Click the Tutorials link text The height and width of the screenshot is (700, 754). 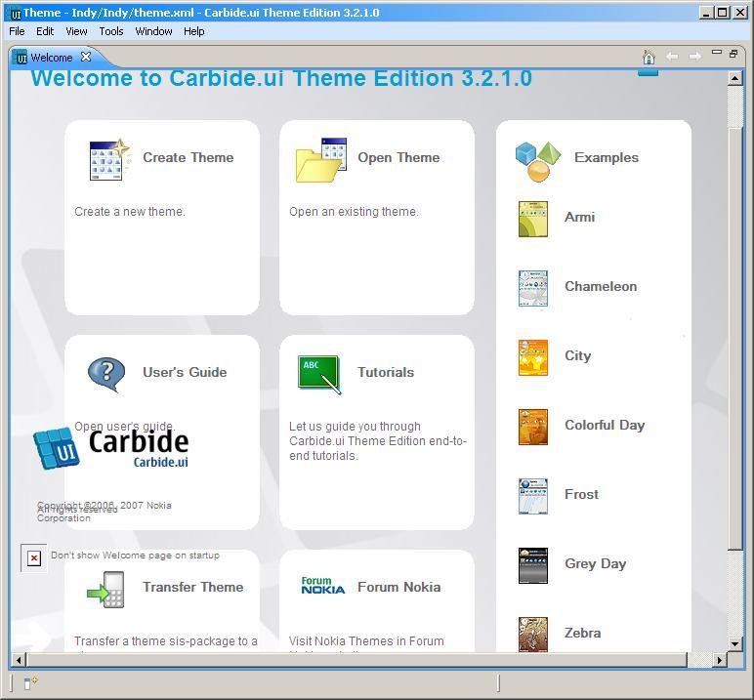coord(386,372)
